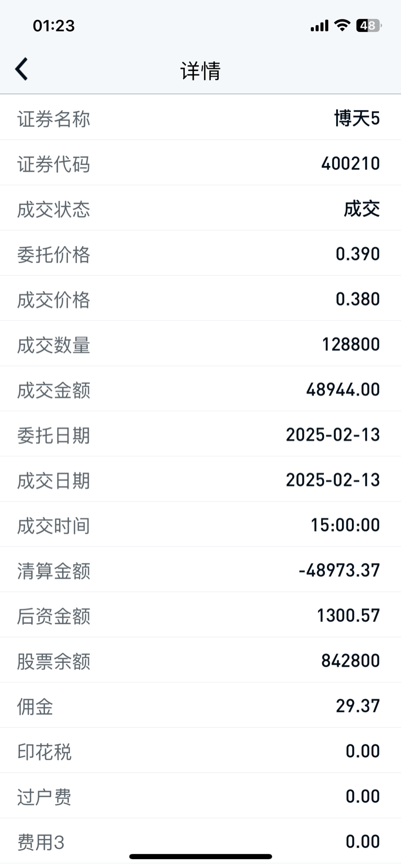Viewport: 401px width, 868px height.
Task: Tap the 详情 page title
Action: [200, 70]
